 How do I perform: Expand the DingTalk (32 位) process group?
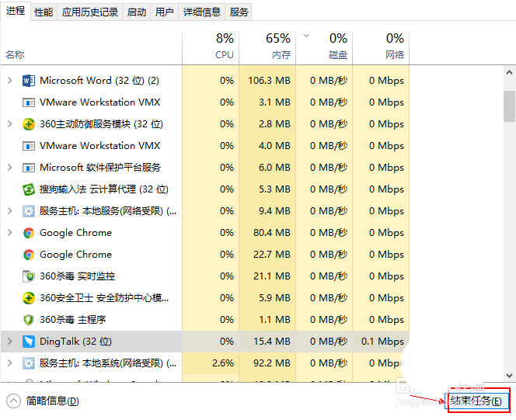click(10, 342)
